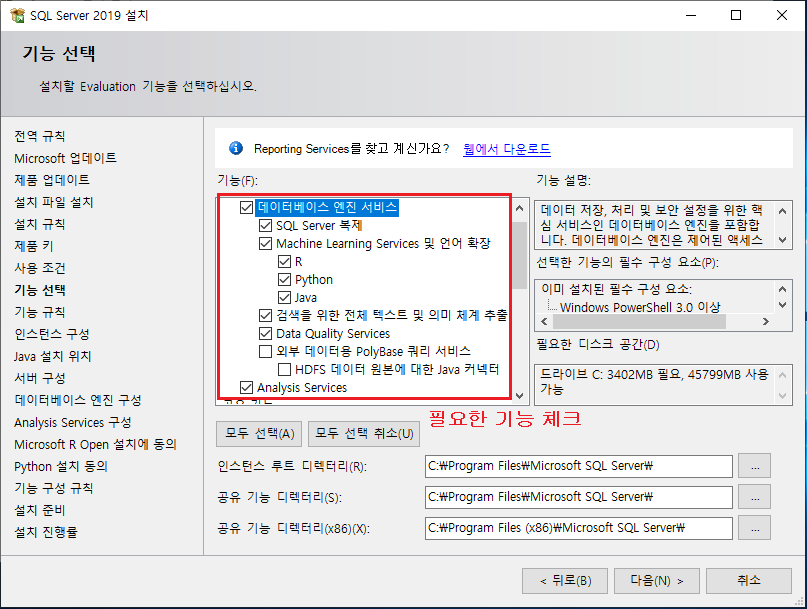Click the prerequisites box scroll up arrow
807x609 pixels.
tap(782, 289)
